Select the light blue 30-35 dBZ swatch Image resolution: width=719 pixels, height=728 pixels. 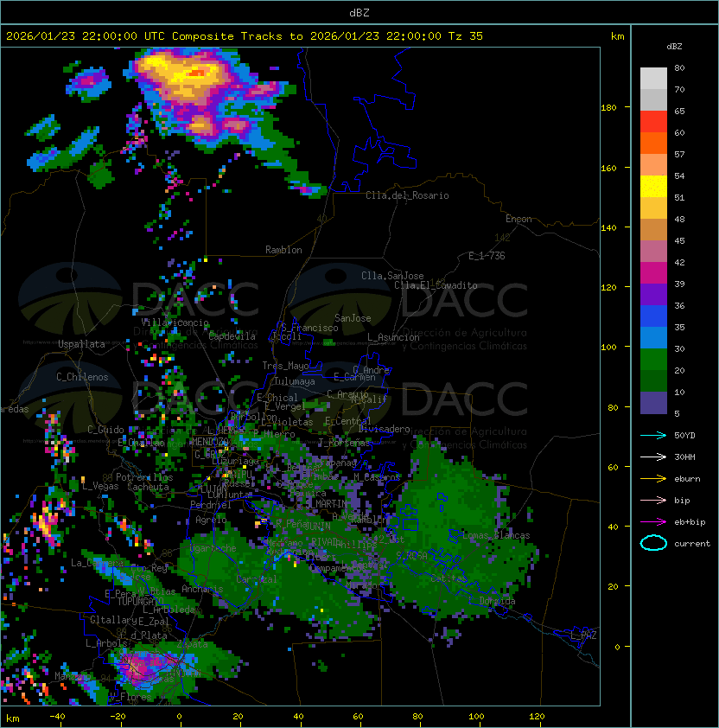653,337
